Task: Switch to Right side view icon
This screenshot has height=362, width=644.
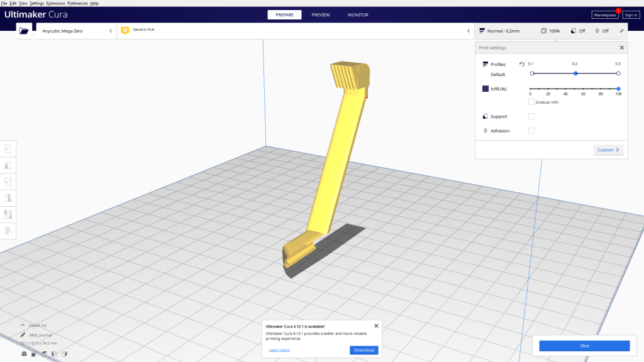Action: (x=65, y=354)
